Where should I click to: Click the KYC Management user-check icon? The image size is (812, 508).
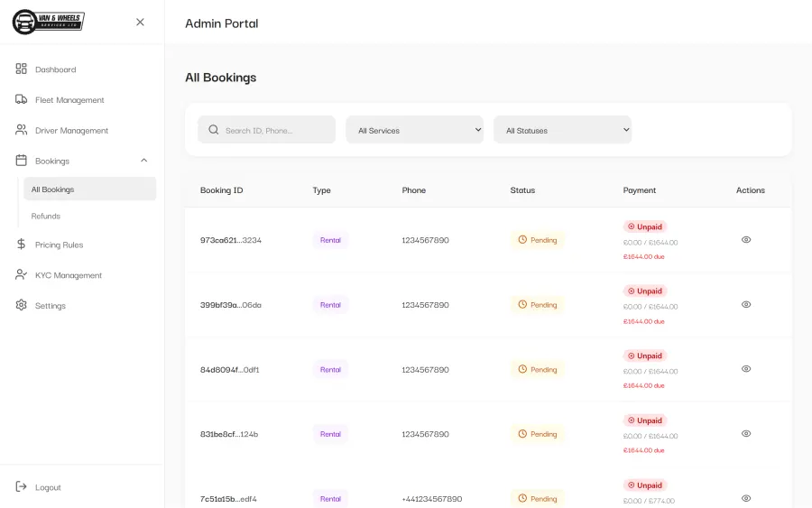(22, 274)
